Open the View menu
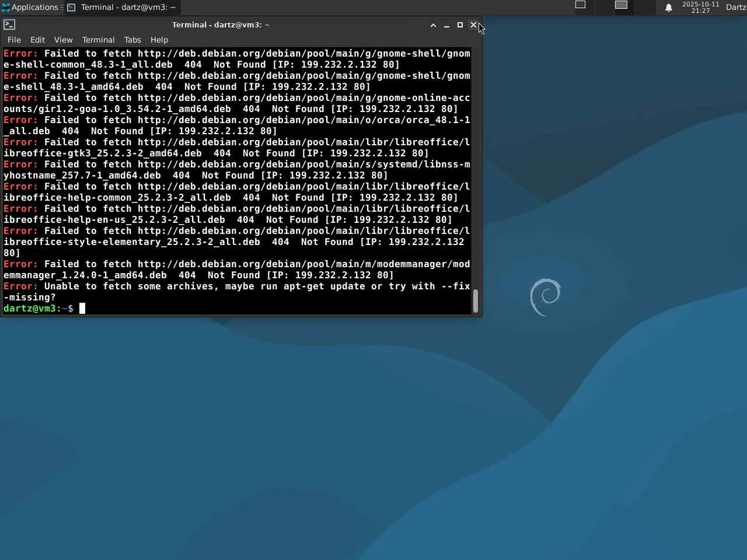The width and height of the screenshot is (747, 560). coord(63,40)
